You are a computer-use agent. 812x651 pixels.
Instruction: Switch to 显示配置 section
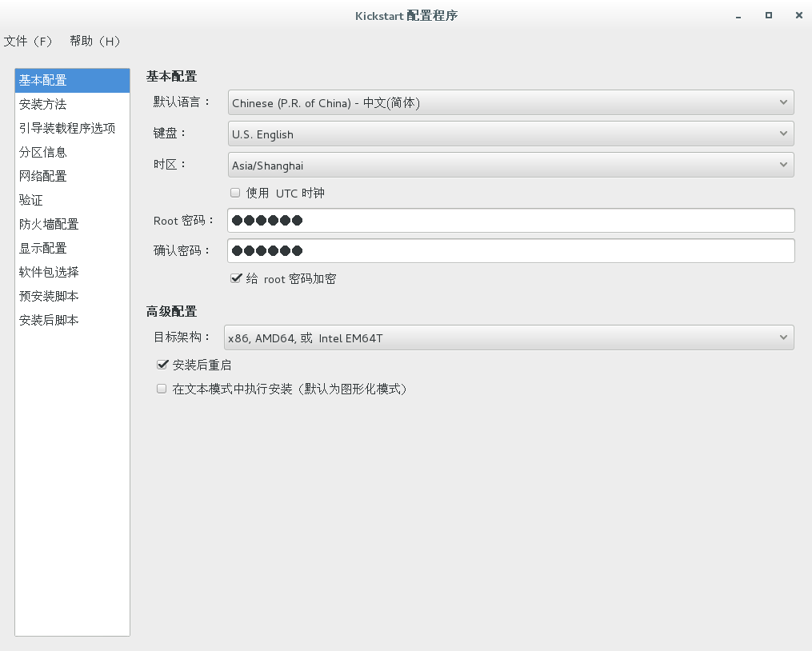(x=72, y=248)
